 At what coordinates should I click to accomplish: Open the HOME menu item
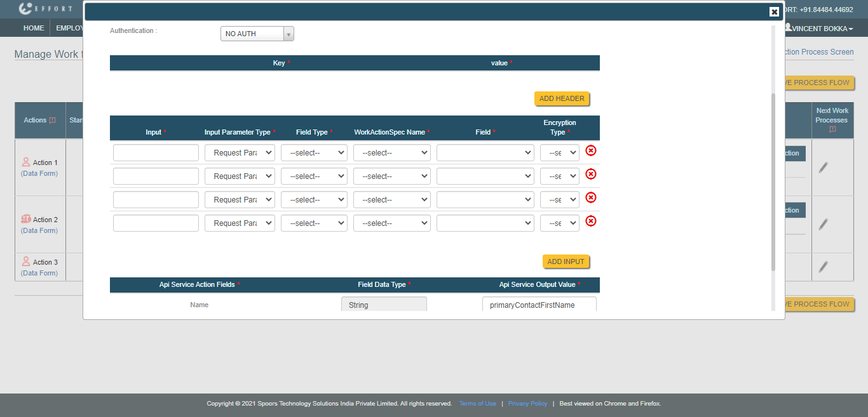coord(34,28)
